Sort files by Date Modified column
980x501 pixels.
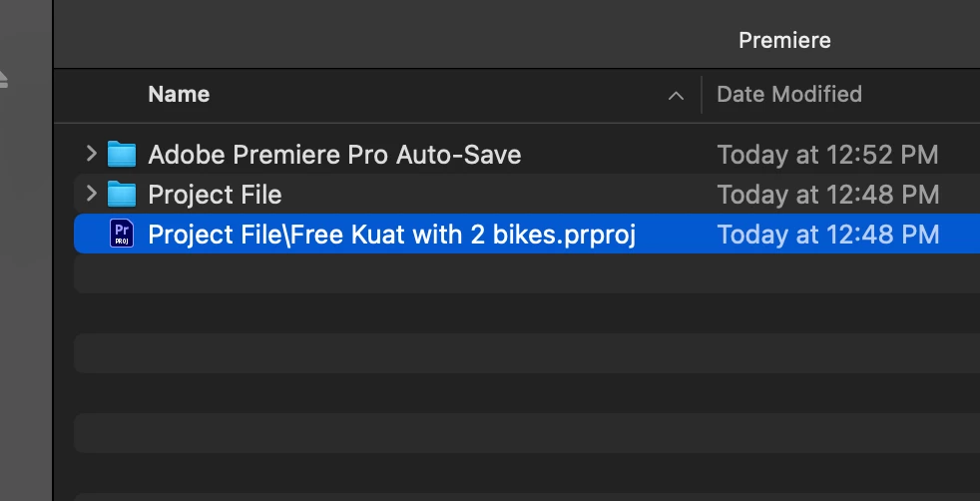pos(789,95)
